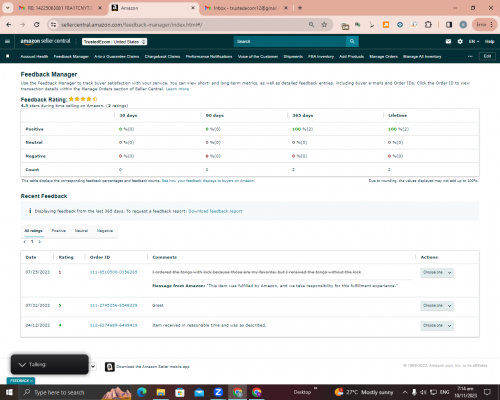Reload the current page

tap(37, 25)
